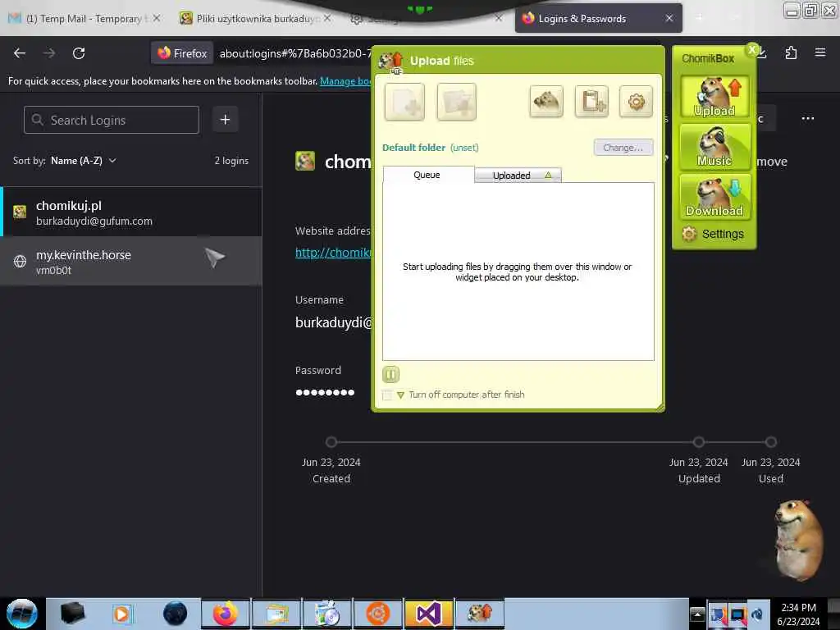Click the Updated timeline marker
The image size is (840, 630).
[x=699, y=442]
